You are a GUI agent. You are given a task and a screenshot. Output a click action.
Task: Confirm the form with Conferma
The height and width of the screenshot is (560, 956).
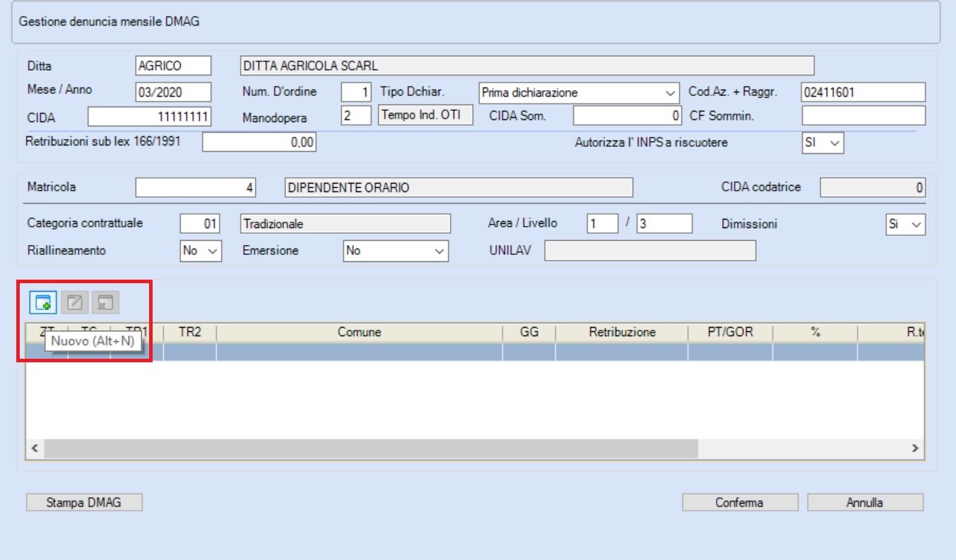(x=740, y=503)
